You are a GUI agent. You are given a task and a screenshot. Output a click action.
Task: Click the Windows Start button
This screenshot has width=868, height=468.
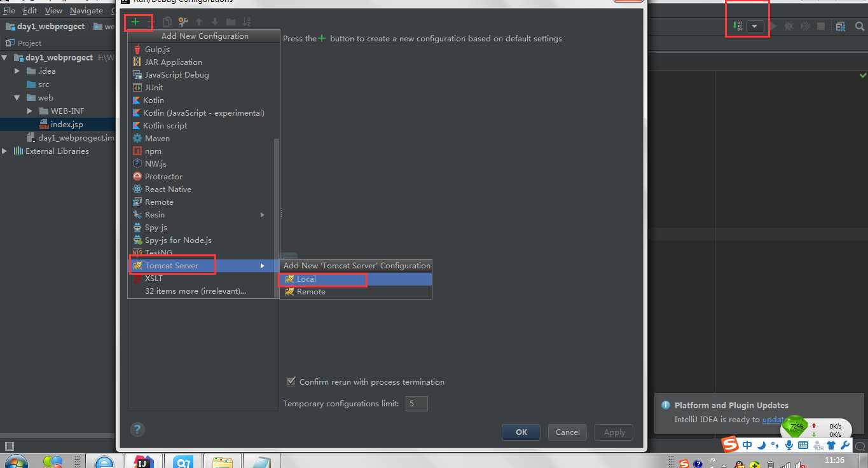[15, 462]
